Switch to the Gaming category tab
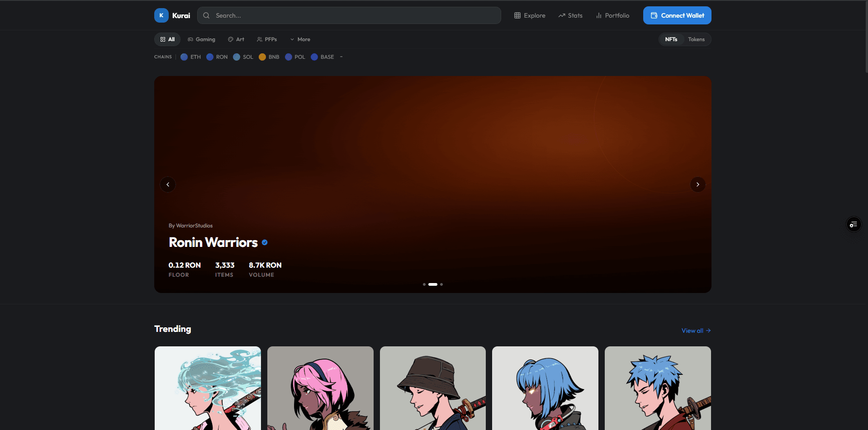 [201, 39]
